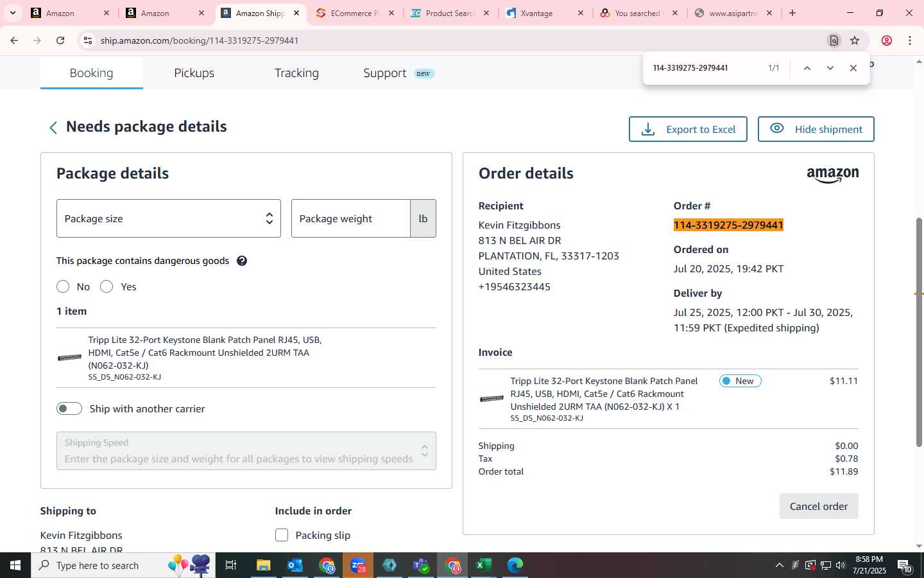Click the Package weight input field
924x578 pixels.
[x=351, y=218]
